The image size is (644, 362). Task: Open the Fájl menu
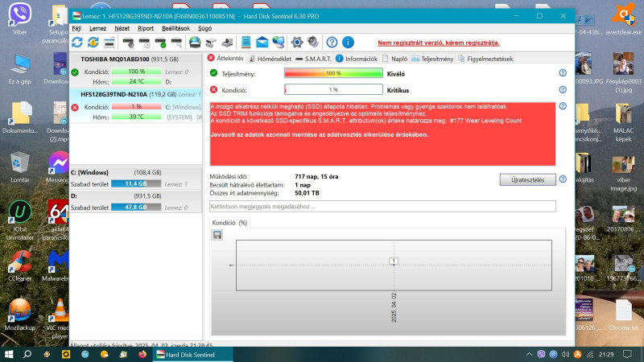(76, 28)
